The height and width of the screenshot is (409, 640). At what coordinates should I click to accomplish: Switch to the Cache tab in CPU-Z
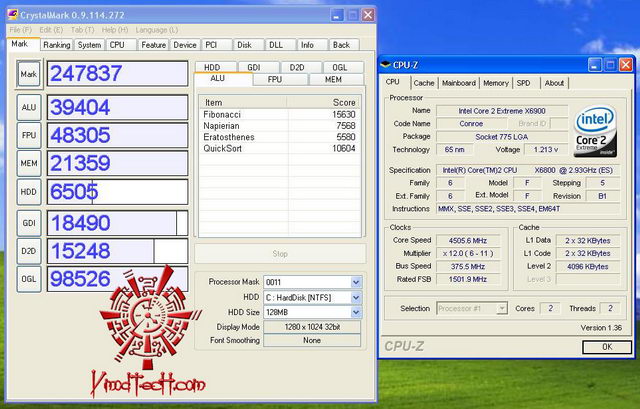coord(424,83)
